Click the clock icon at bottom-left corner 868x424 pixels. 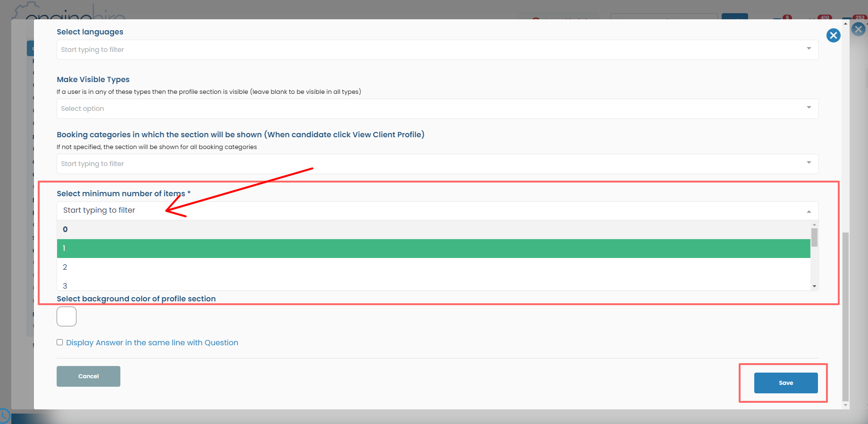4,416
